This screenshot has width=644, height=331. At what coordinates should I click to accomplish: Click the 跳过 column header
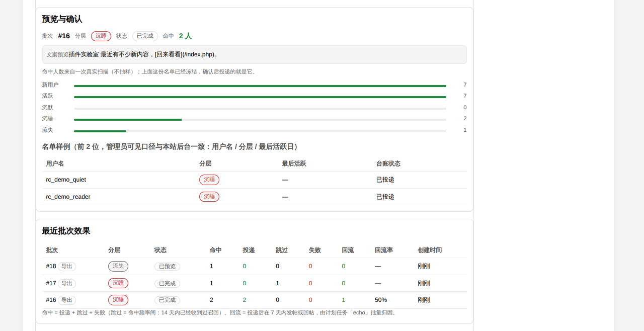pyautogui.click(x=282, y=250)
